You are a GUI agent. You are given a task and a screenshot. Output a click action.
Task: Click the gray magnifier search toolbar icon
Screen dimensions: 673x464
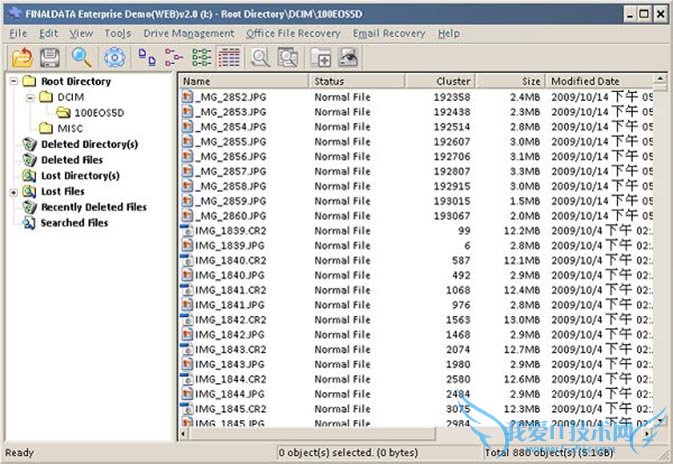[x=260, y=58]
